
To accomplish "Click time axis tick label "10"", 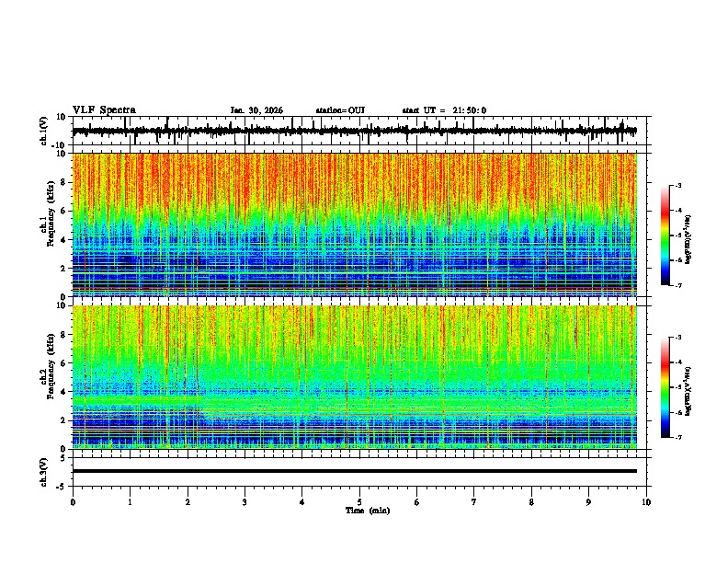I will (646, 502).
